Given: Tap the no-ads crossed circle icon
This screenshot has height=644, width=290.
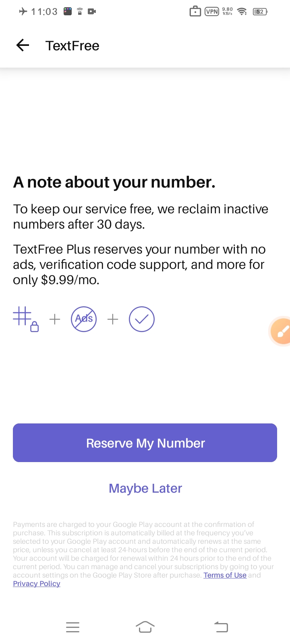Looking at the screenshot, I should [x=84, y=319].
